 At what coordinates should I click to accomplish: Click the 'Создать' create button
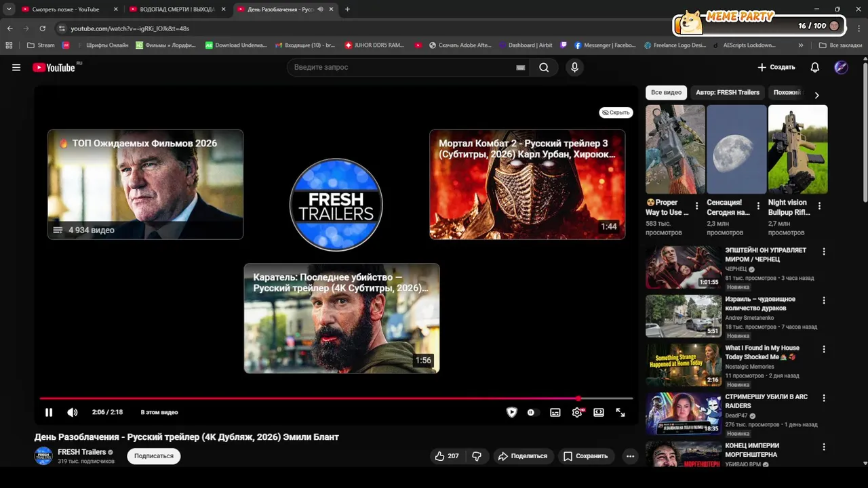pyautogui.click(x=776, y=67)
